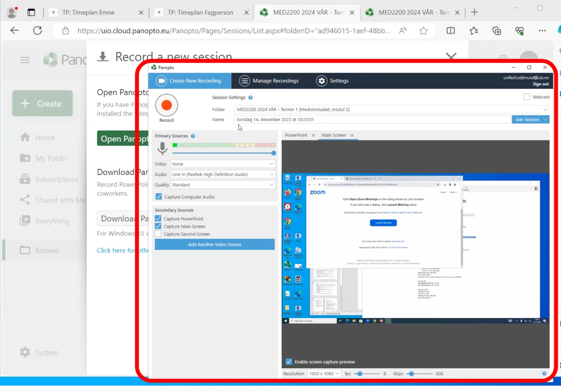Click Sign out in Panopto recorder
Screen dimensions: 561x392
(541, 84)
